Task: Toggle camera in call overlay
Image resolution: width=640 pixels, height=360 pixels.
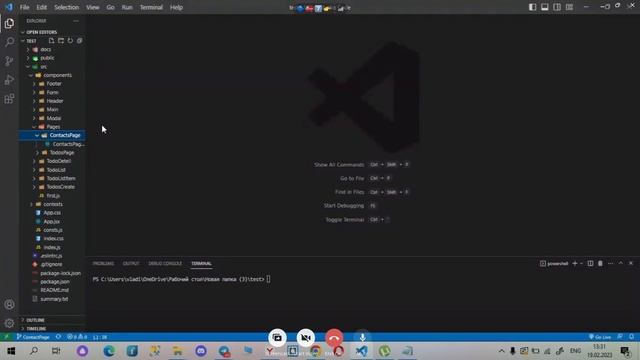Action: pyautogui.click(x=305, y=338)
